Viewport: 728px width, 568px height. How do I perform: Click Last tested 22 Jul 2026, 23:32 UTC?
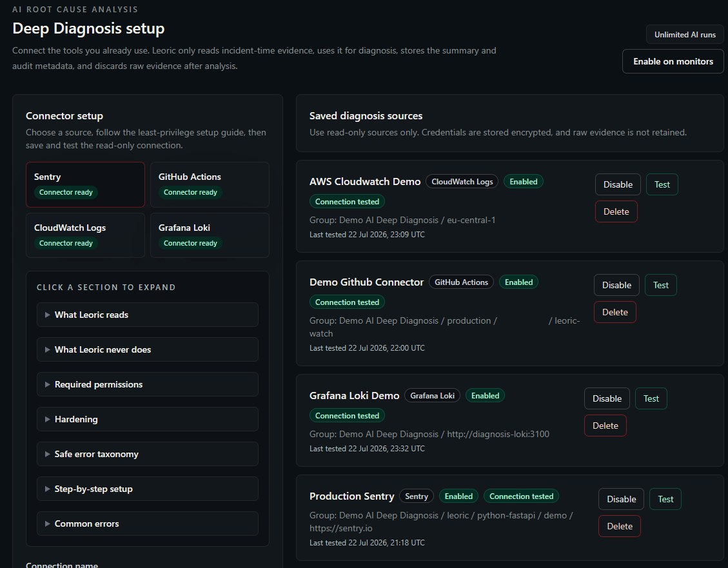pyautogui.click(x=367, y=449)
